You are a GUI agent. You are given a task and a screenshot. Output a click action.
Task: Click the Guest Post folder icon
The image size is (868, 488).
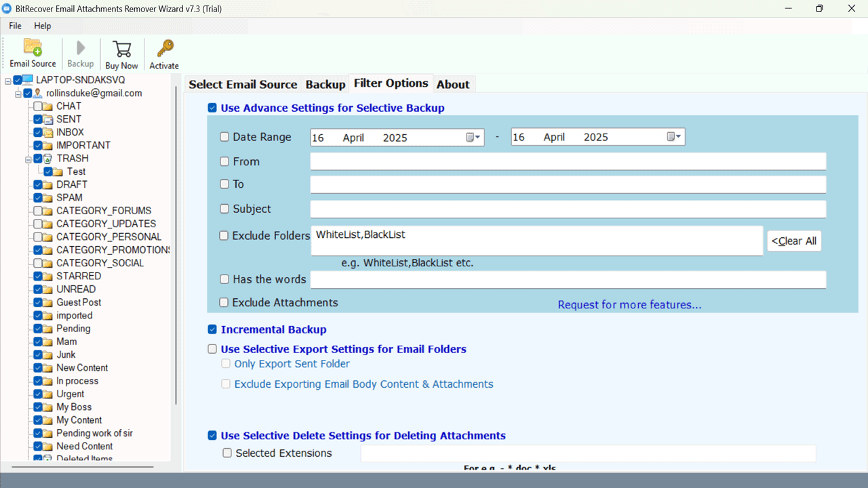pyautogui.click(x=48, y=303)
